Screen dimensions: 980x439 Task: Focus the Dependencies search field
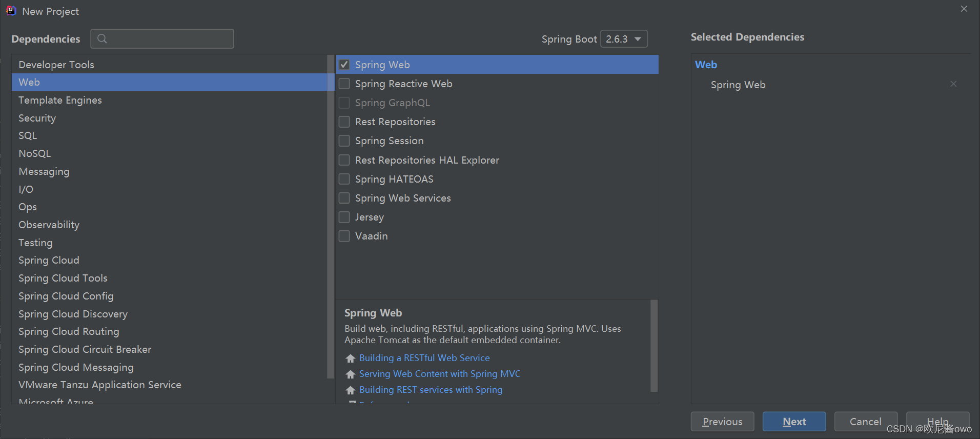(162, 38)
